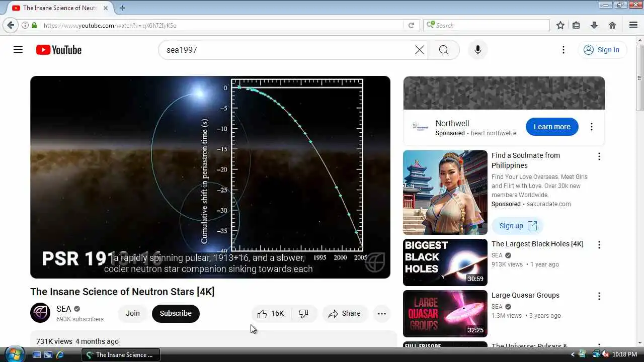The width and height of the screenshot is (644, 362).
Task: Reload the page with refresh icon
Action: pyautogui.click(x=411, y=25)
